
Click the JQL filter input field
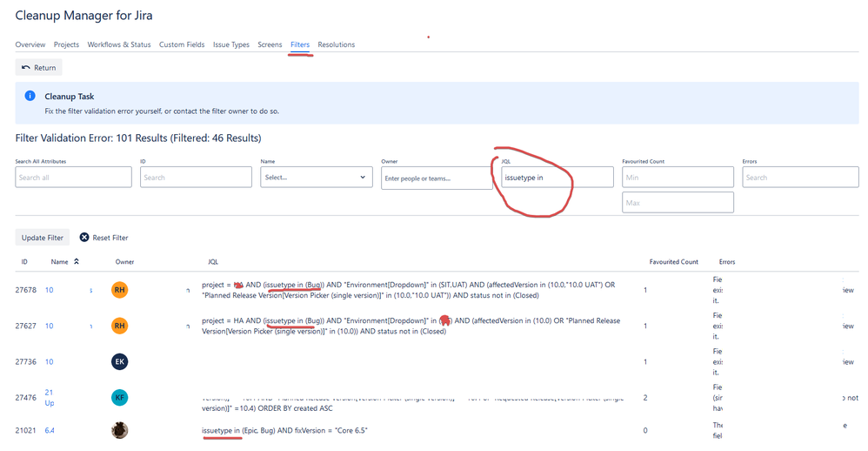558,178
